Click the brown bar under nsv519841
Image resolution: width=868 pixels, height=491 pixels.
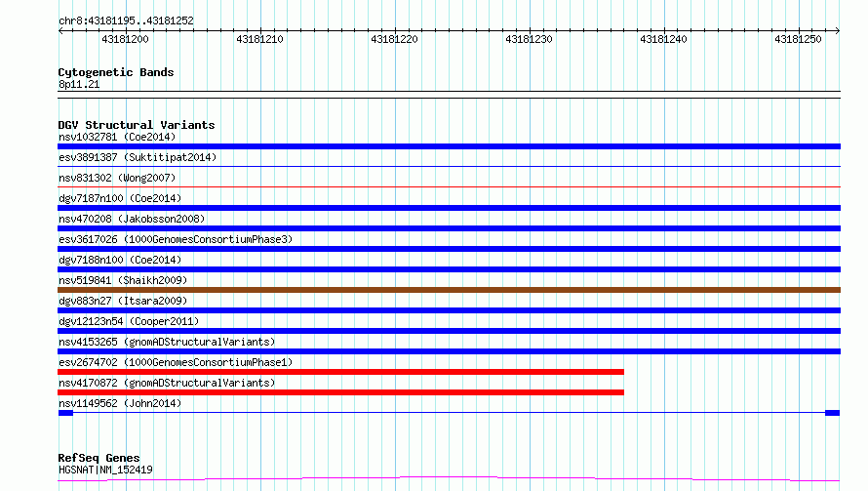click(449, 290)
